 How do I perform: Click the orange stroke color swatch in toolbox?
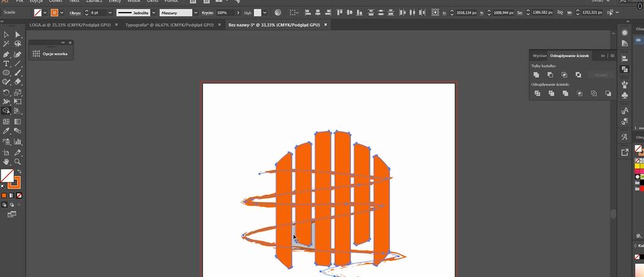point(13,183)
